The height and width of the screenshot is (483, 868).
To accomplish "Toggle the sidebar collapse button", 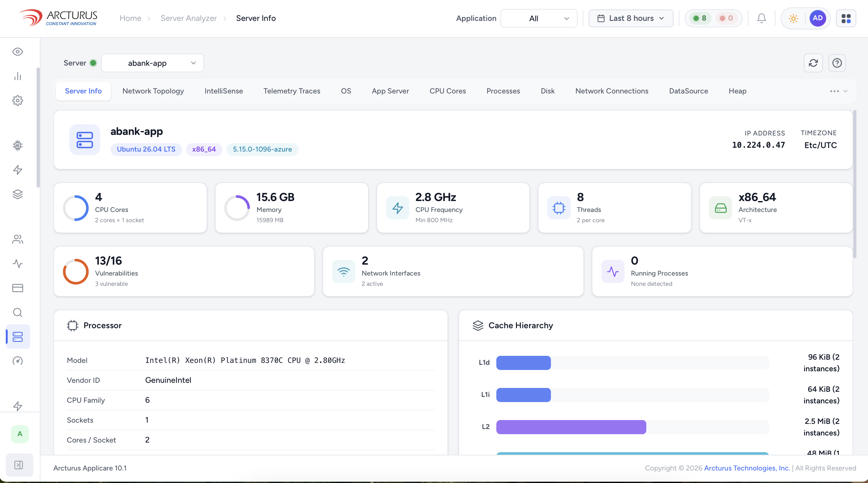I will pos(19,465).
